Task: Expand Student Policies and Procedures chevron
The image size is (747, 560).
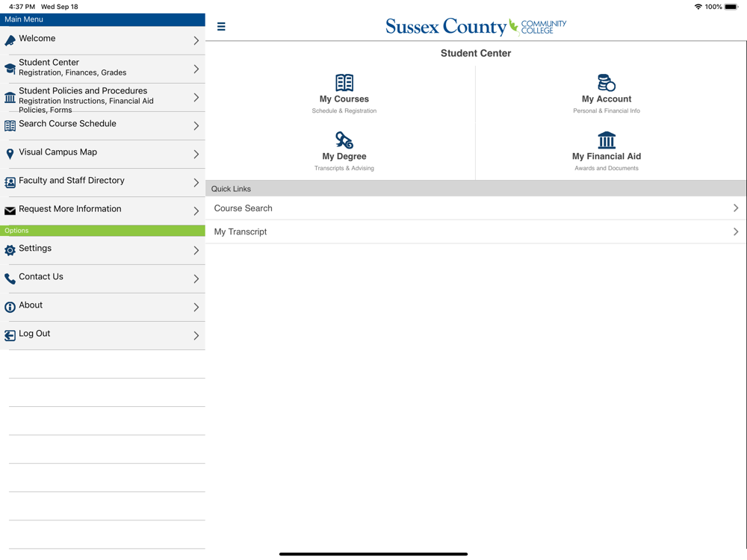Action: pyautogui.click(x=196, y=98)
